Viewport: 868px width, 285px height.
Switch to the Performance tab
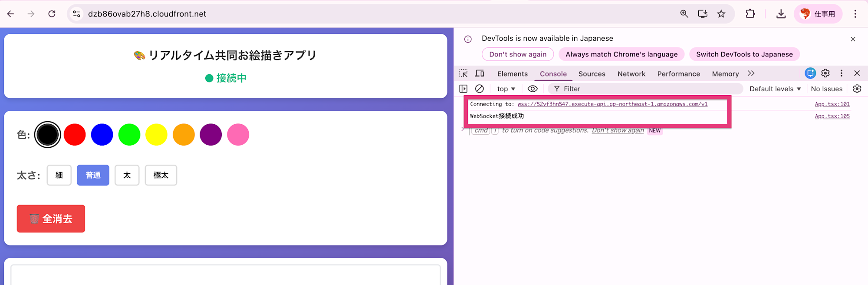tap(679, 74)
